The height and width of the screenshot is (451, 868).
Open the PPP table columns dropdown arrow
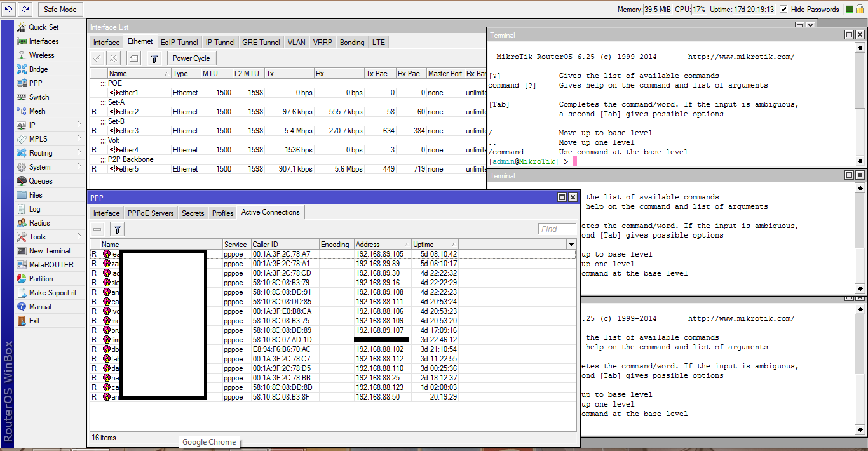[571, 245]
